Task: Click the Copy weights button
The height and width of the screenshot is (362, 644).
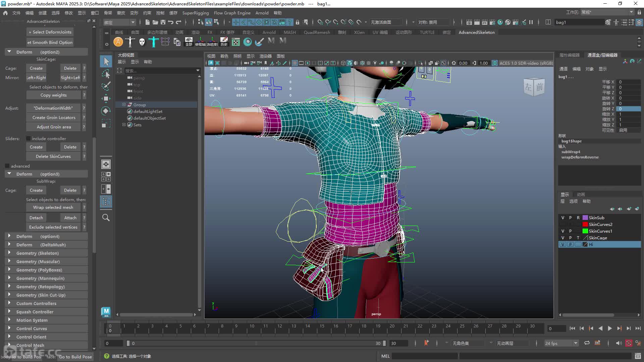Action: point(53,95)
